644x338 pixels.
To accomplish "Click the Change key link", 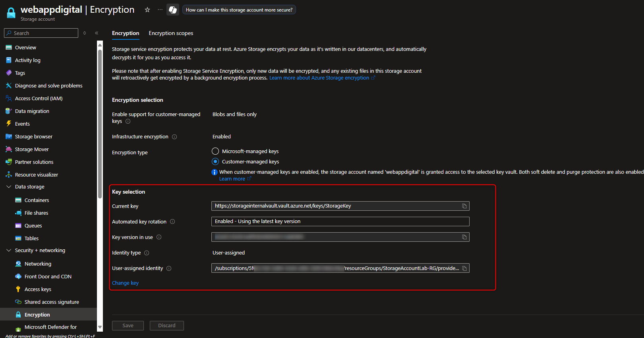I will (125, 283).
